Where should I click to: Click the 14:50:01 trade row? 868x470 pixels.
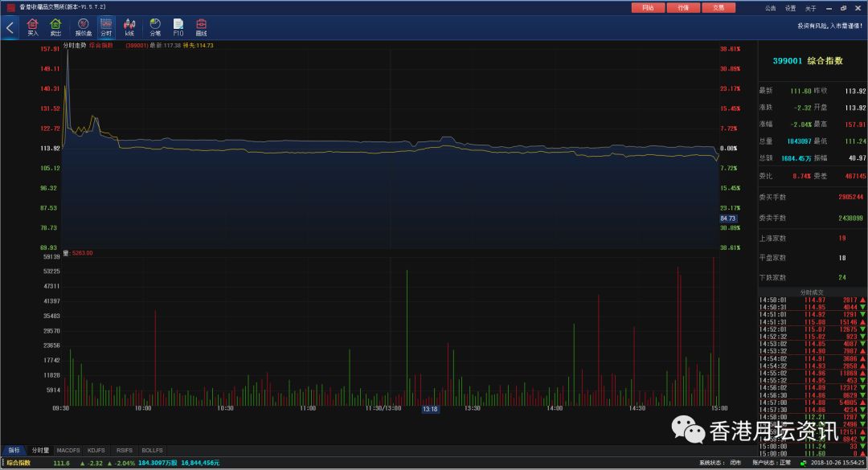(x=812, y=300)
